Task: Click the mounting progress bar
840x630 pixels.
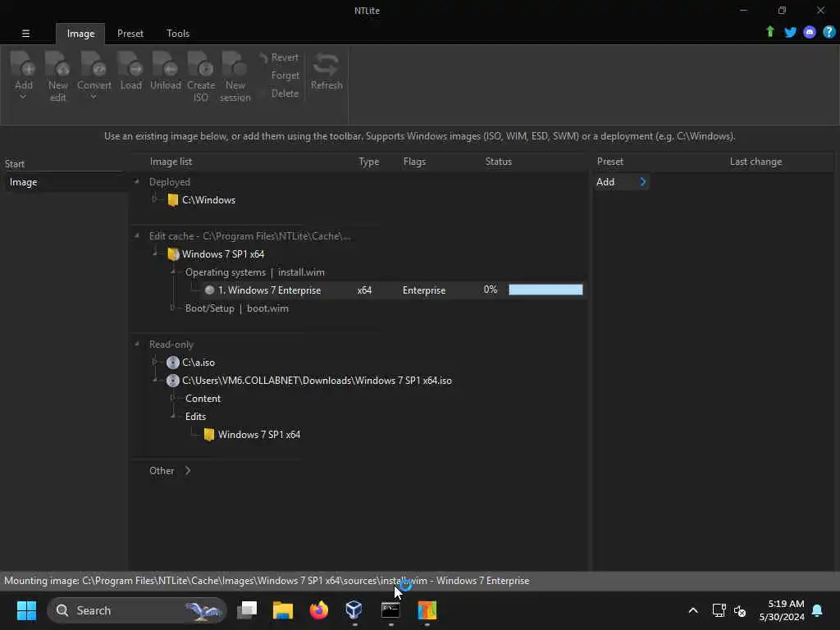Action: pos(546,290)
